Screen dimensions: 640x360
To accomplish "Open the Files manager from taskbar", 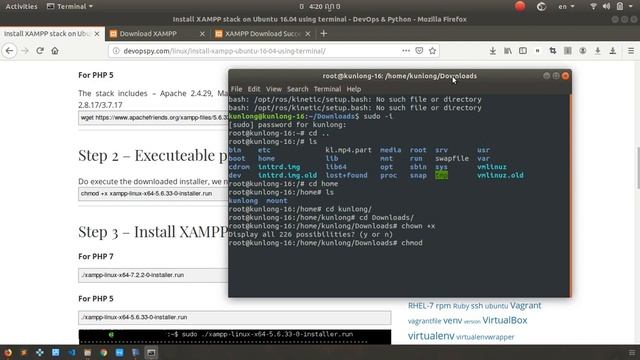I will (x=88, y=352).
